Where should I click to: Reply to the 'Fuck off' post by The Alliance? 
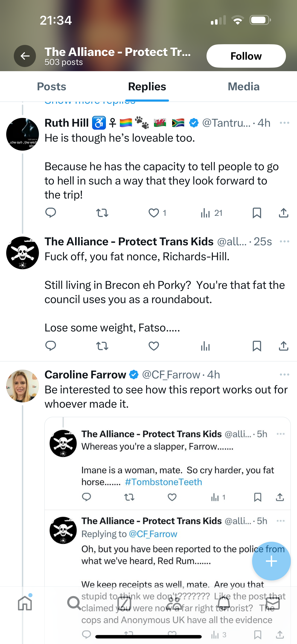(x=50, y=346)
